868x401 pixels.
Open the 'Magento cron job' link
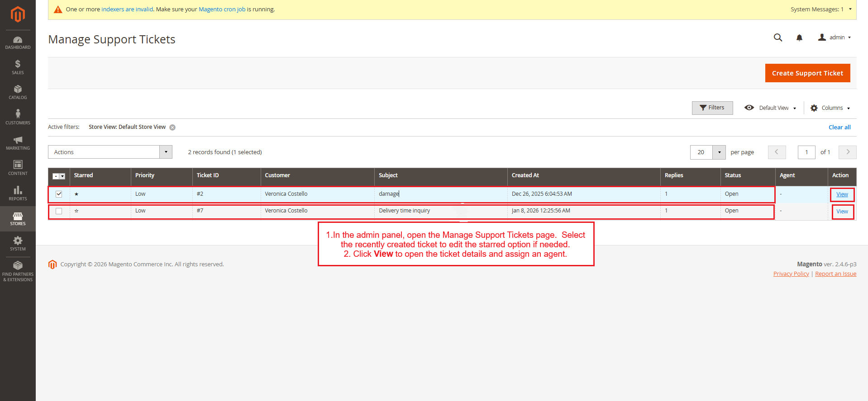click(x=222, y=9)
